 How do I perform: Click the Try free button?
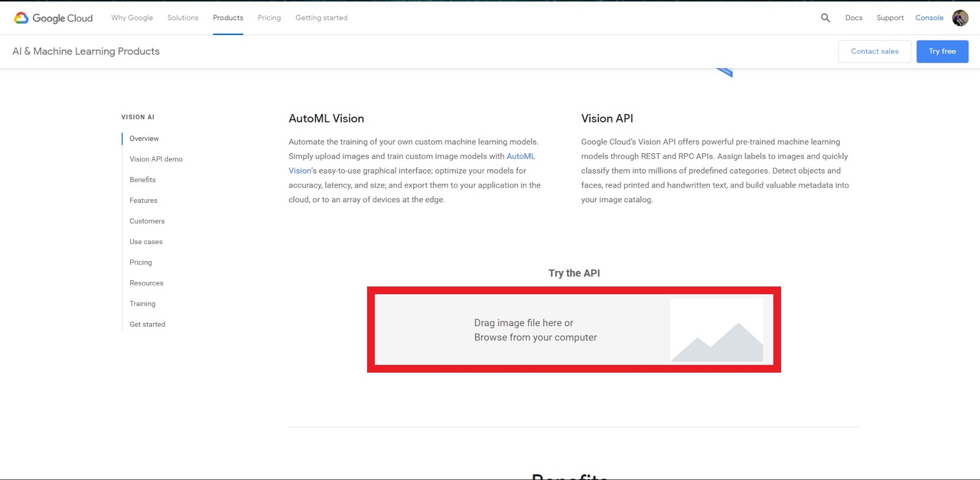(x=942, y=51)
